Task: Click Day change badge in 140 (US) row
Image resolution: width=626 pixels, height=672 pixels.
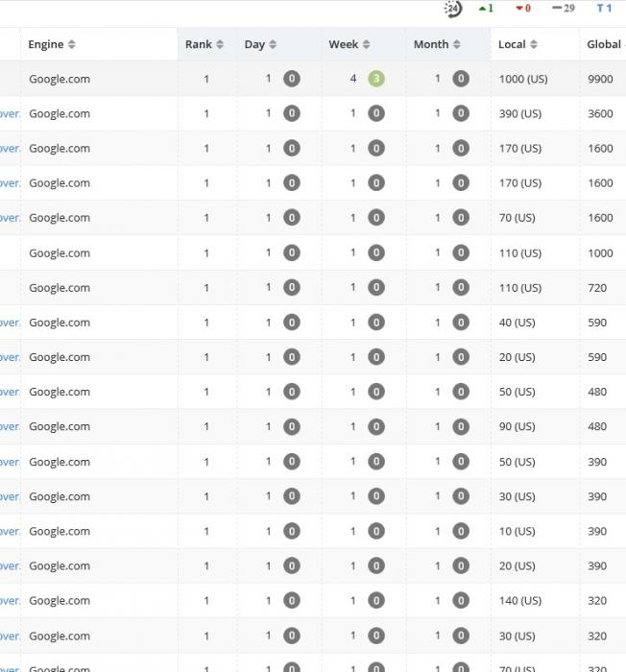Action: click(292, 600)
